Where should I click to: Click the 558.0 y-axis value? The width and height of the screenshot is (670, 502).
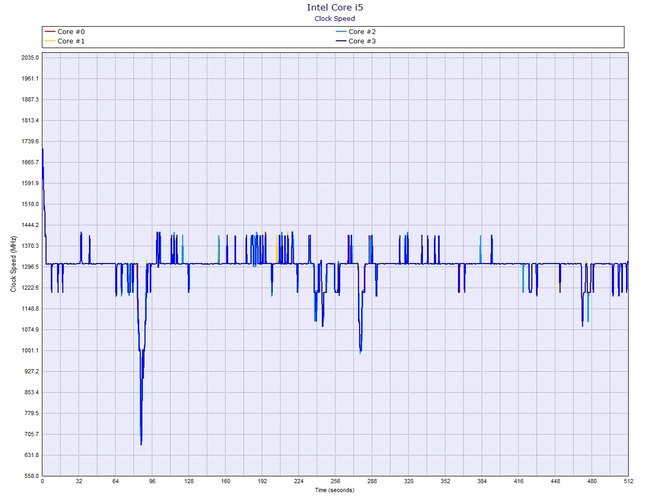point(31,476)
